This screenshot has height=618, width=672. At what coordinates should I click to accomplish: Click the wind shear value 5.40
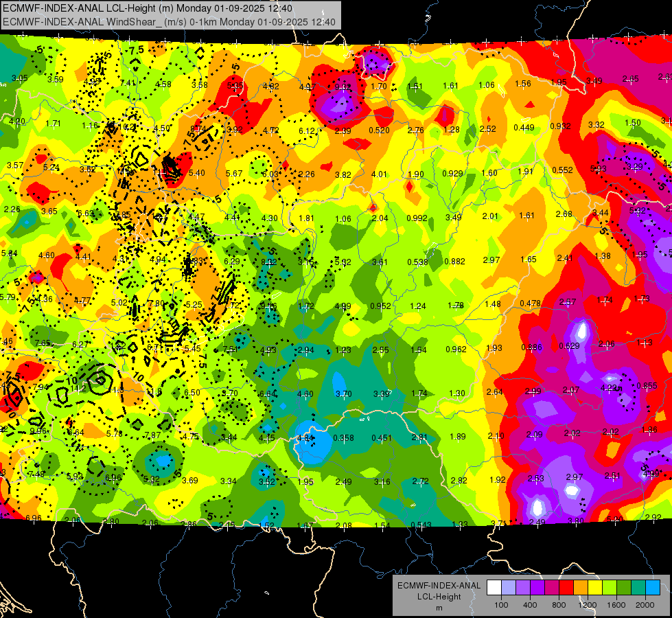coord(197,173)
